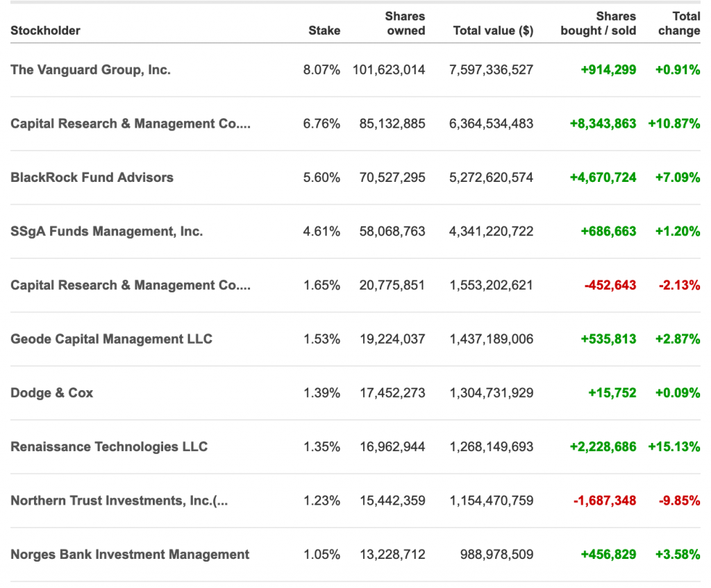Click total value 988,978,509
711x588 pixels.
pyautogui.click(x=496, y=555)
